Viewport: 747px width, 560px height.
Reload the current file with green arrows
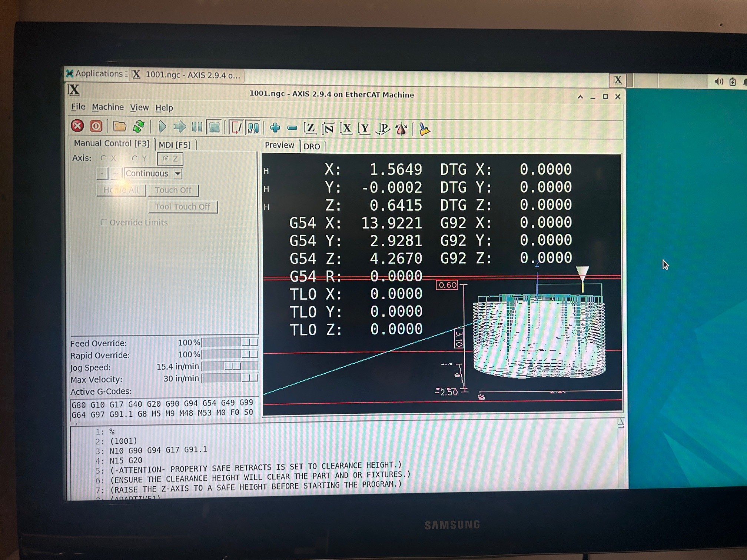coord(139,127)
